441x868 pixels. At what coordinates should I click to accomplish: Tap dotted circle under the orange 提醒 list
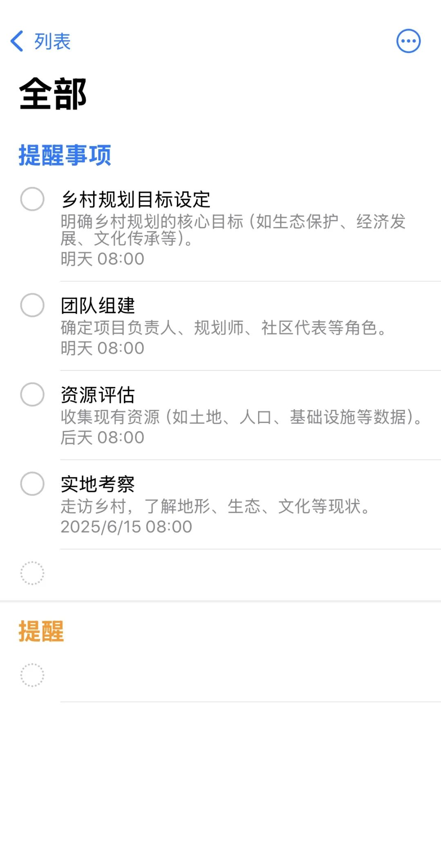pos(32,675)
